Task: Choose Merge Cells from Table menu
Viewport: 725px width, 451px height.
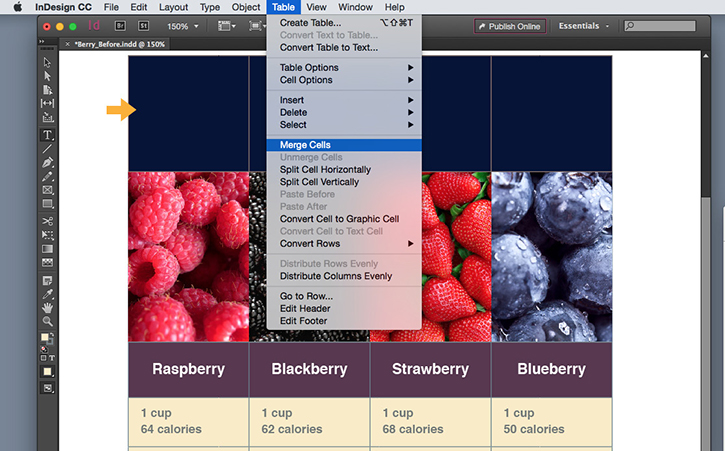Action: [344, 145]
